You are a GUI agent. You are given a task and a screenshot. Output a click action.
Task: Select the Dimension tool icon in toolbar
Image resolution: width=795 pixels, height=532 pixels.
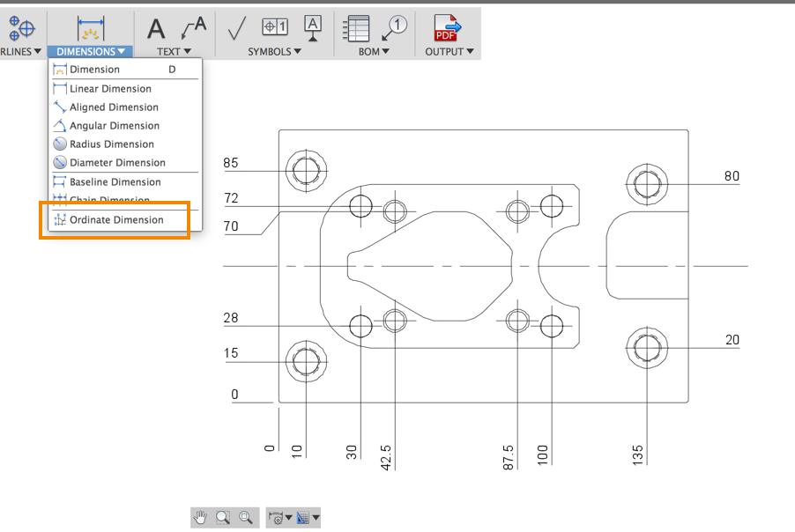[x=90, y=28]
